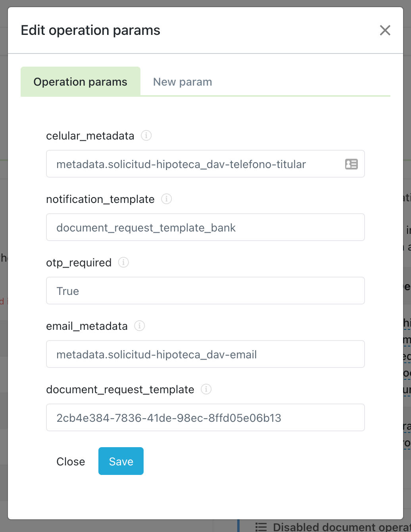
Task: Click the list icon beside Disabled document operations
Action: coord(261,527)
